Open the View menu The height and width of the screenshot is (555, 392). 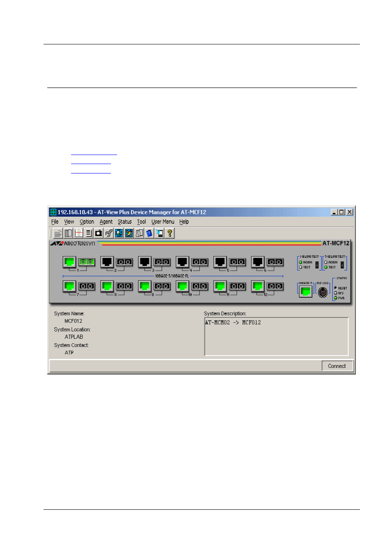click(69, 222)
